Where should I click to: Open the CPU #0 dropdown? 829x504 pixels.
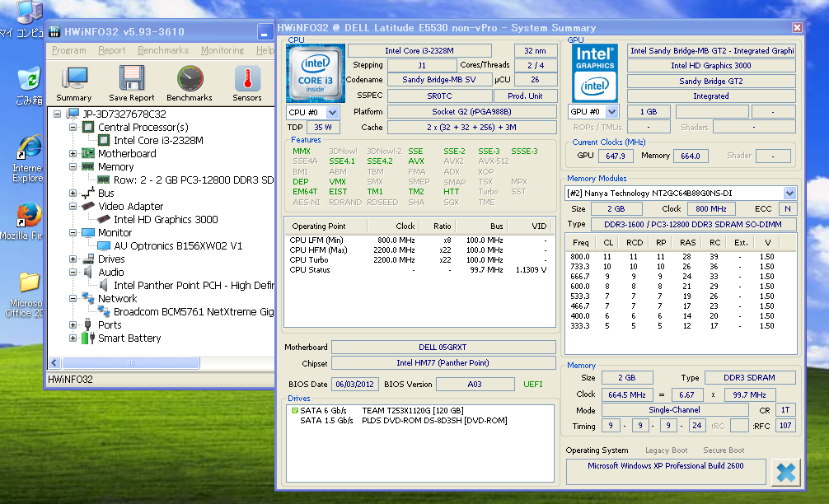point(332,113)
